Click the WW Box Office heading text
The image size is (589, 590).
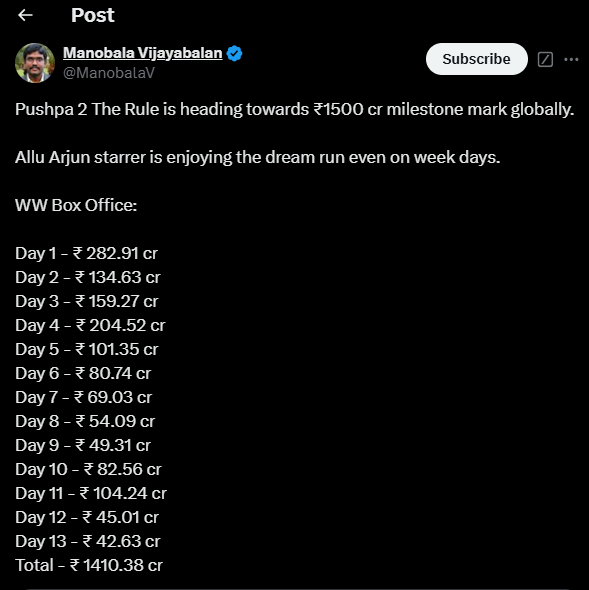(76, 205)
